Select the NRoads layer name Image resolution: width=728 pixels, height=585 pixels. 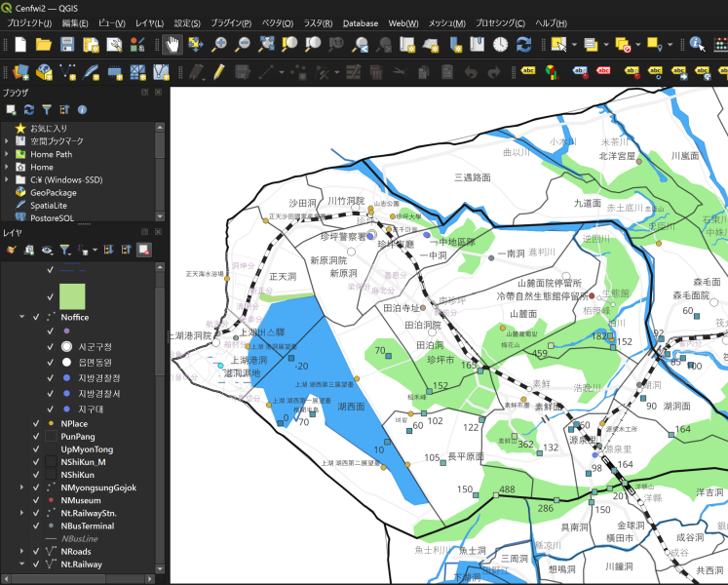[x=76, y=552]
